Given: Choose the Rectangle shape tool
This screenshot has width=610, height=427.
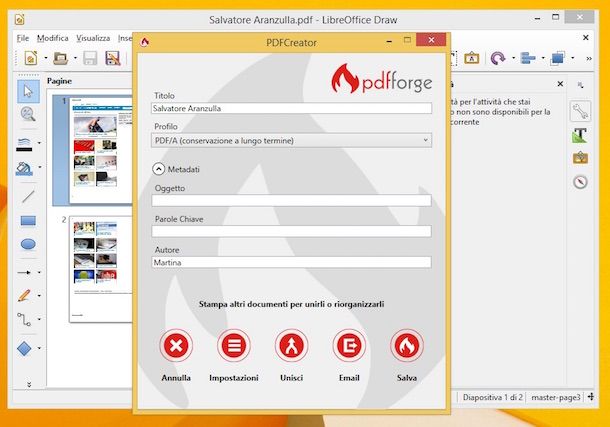Looking at the screenshot, I should pos(28,221).
